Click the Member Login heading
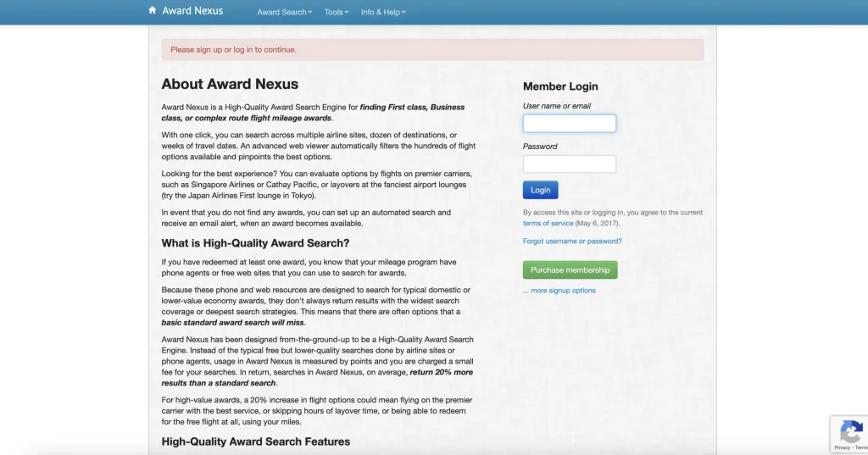Image resolution: width=868 pixels, height=455 pixels. pos(560,86)
